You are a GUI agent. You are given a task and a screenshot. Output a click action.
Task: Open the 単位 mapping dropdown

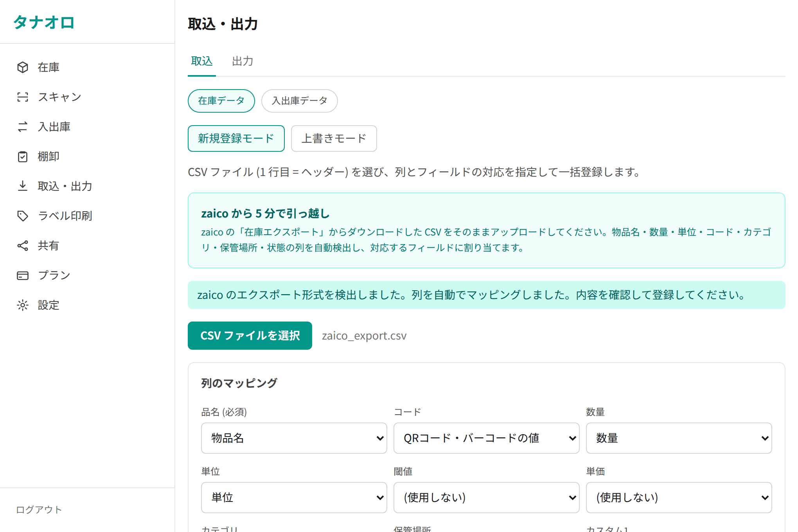tap(294, 498)
